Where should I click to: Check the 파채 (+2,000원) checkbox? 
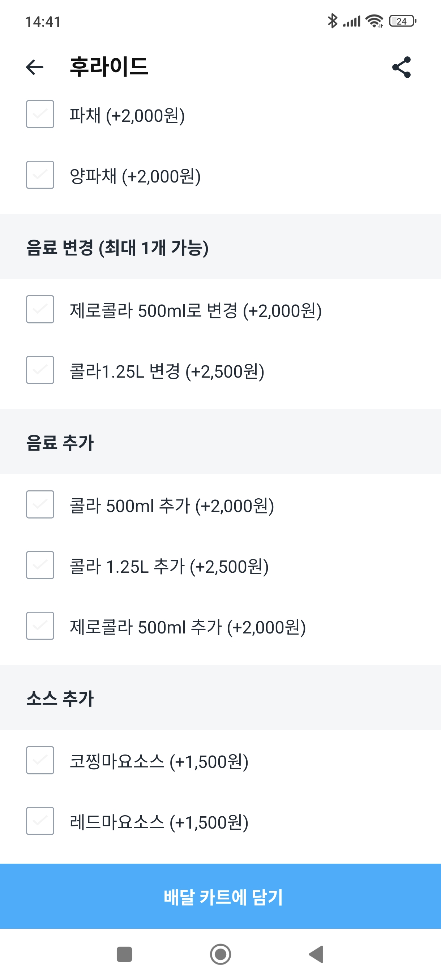click(40, 114)
